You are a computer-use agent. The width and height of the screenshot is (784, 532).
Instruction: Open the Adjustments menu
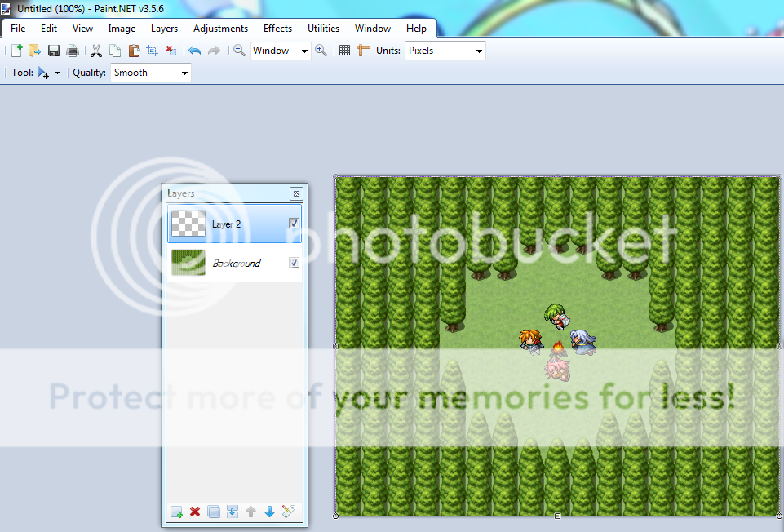coord(220,29)
